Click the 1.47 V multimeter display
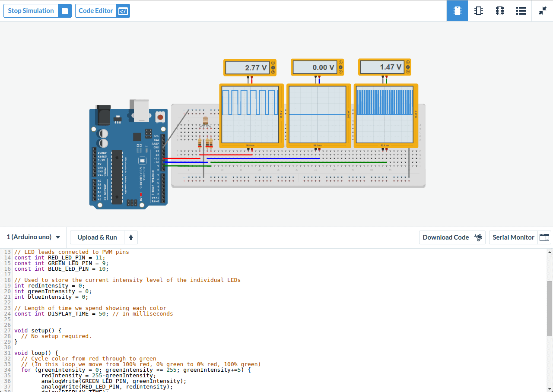 [382, 67]
